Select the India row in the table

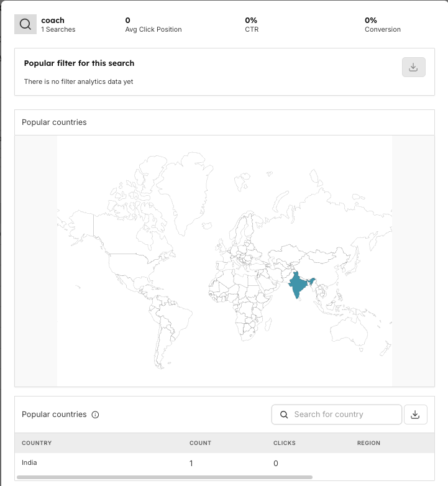29,463
